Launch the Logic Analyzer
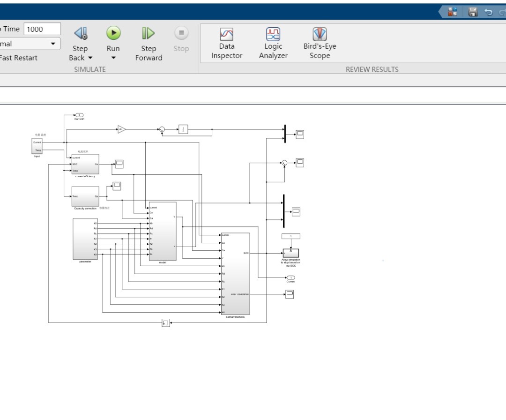 273,44
